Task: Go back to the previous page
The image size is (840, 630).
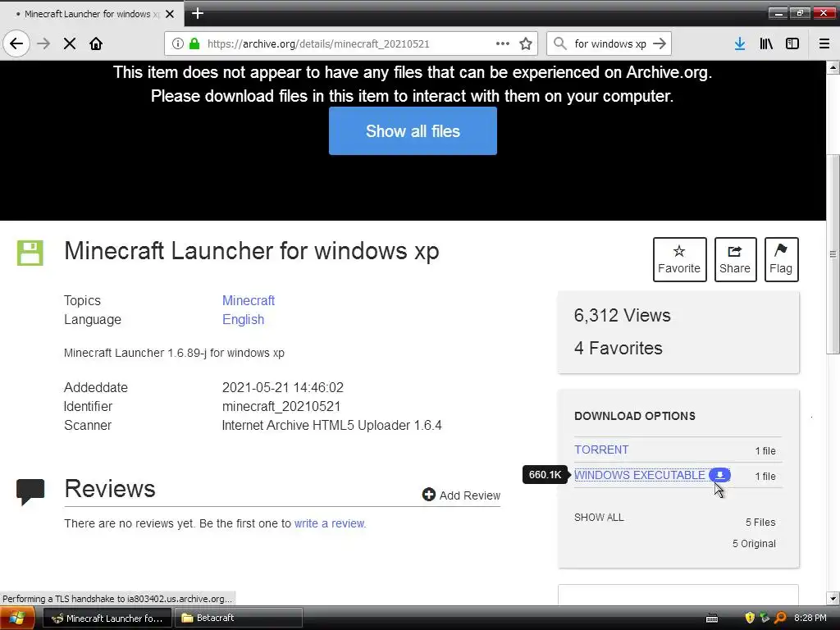Action: click(16, 44)
